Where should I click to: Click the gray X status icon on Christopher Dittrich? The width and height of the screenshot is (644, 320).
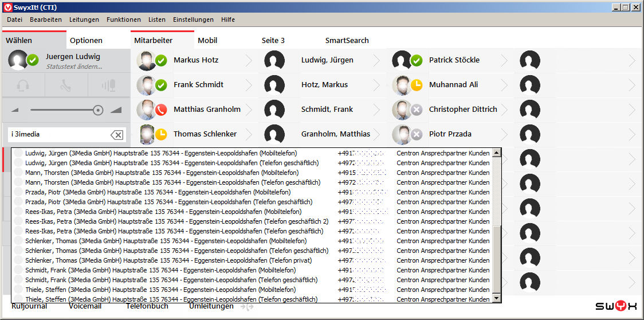[x=417, y=110]
